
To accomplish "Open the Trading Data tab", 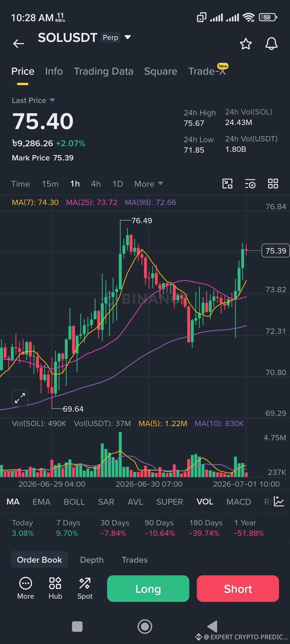I will pyautogui.click(x=104, y=71).
